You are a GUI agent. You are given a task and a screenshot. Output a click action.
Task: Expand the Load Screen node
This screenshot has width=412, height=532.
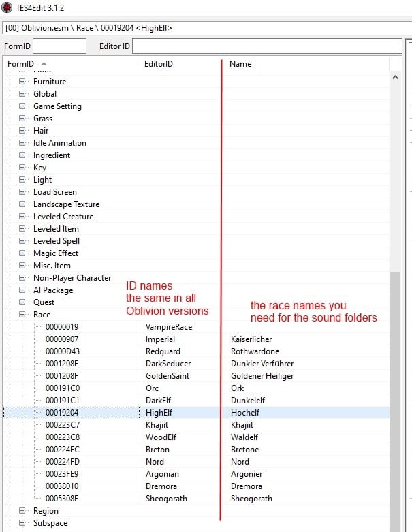coord(22,191)
